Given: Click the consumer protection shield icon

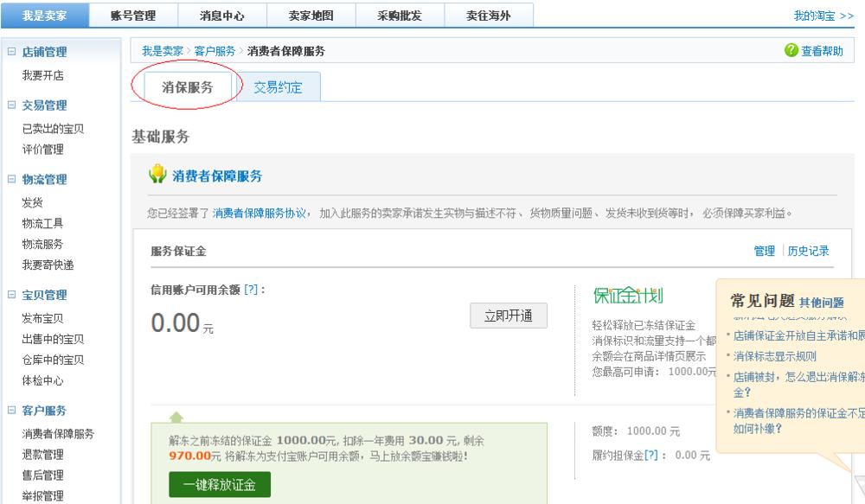Looking at the screenshot, I should tap(157, 175).
